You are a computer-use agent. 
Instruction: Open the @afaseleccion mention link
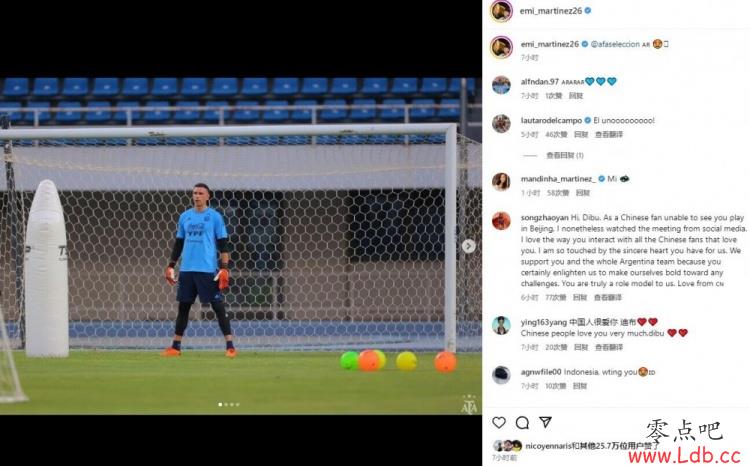[615, 44]
